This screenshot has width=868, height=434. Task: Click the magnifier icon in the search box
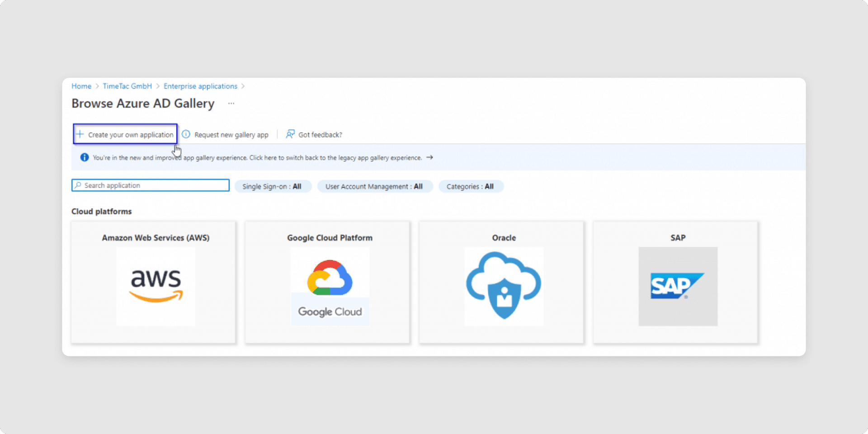[78, 185]
